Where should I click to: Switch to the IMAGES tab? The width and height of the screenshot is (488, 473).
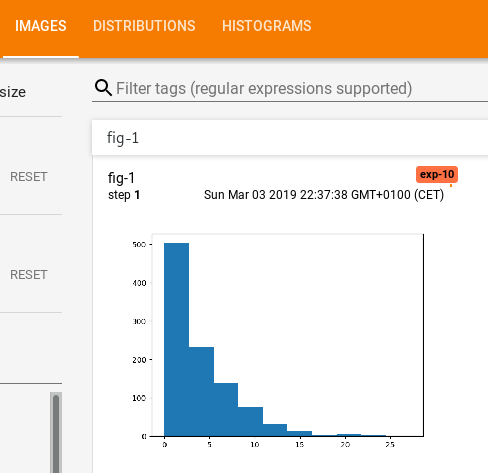click(41, 26)
